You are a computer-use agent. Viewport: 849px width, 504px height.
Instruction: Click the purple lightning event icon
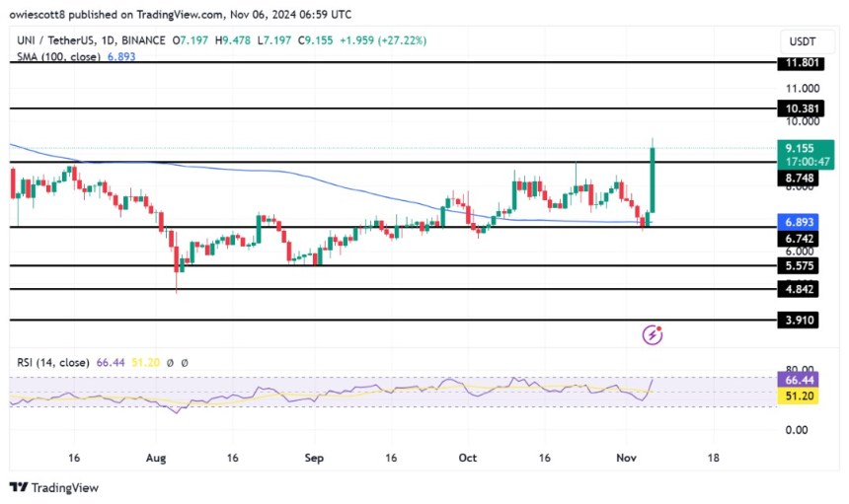653,334
